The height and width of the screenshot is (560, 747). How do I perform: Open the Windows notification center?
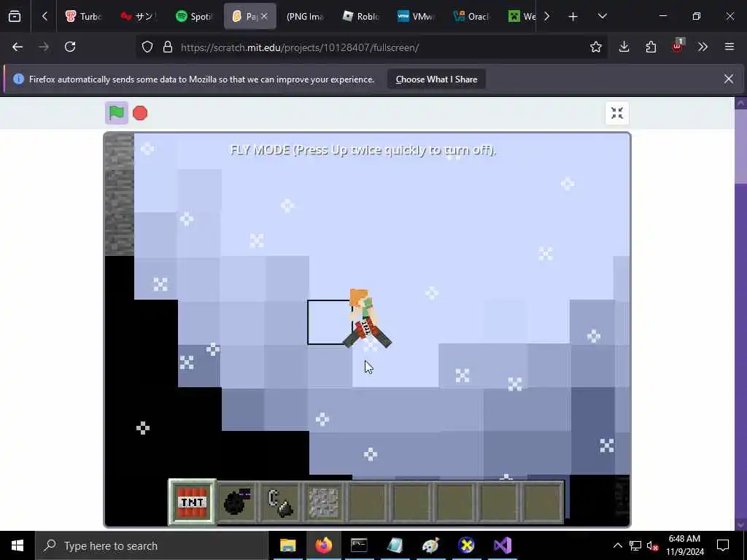[723, 545]
